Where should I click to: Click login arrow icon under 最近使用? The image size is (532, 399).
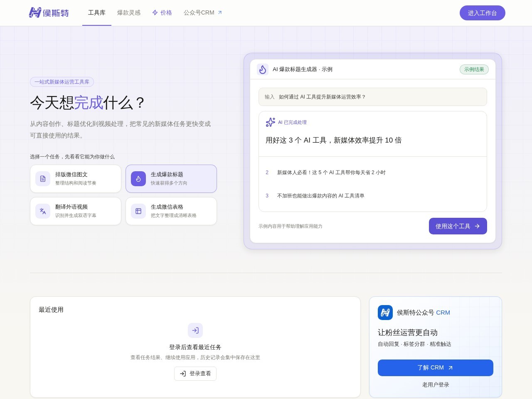(195, 330)
